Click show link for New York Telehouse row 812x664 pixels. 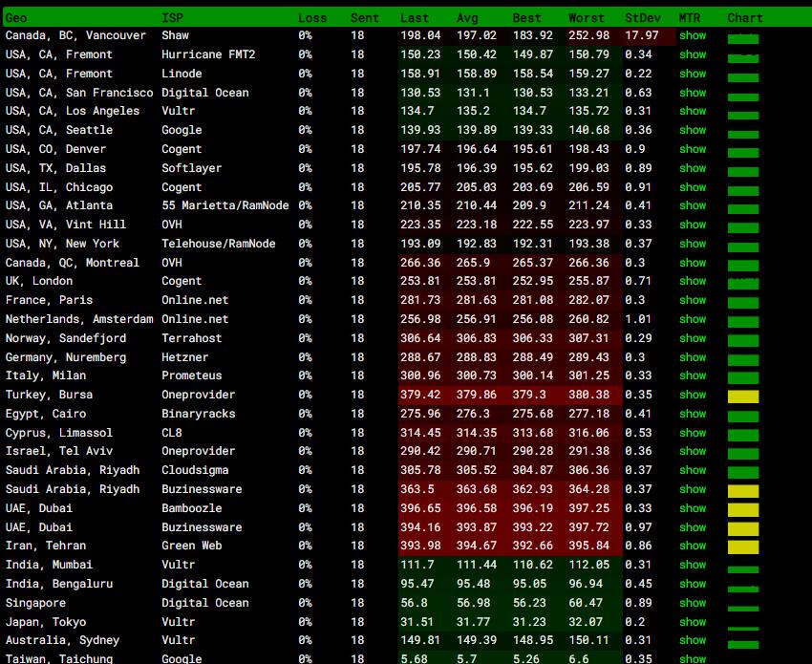coord(693,244)
